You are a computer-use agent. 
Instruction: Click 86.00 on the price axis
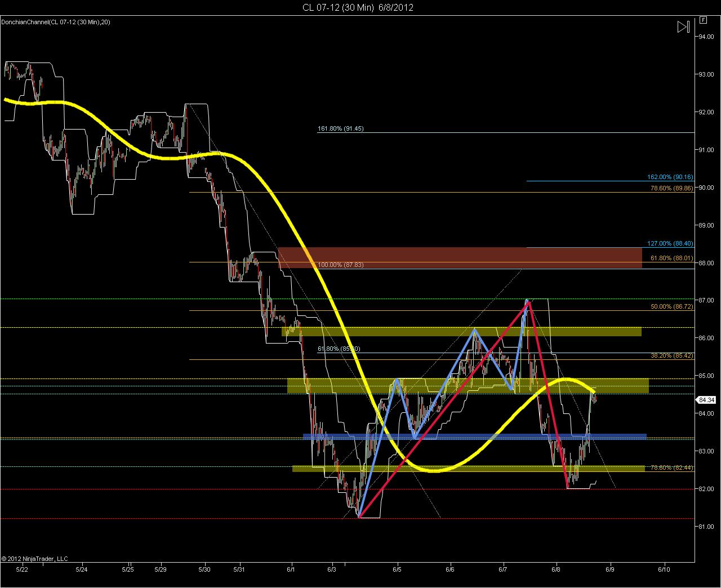click(706, 338)
